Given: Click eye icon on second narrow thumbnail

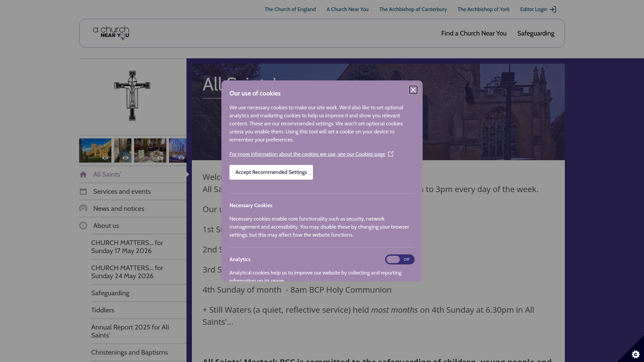Looking at the screenshot, I should click(125, 158).
